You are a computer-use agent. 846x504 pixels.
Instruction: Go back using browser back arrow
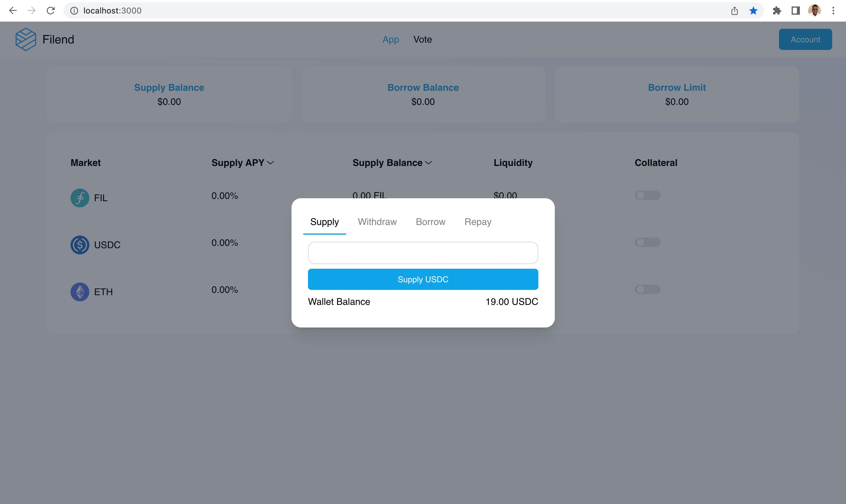(x=13, y=11)
